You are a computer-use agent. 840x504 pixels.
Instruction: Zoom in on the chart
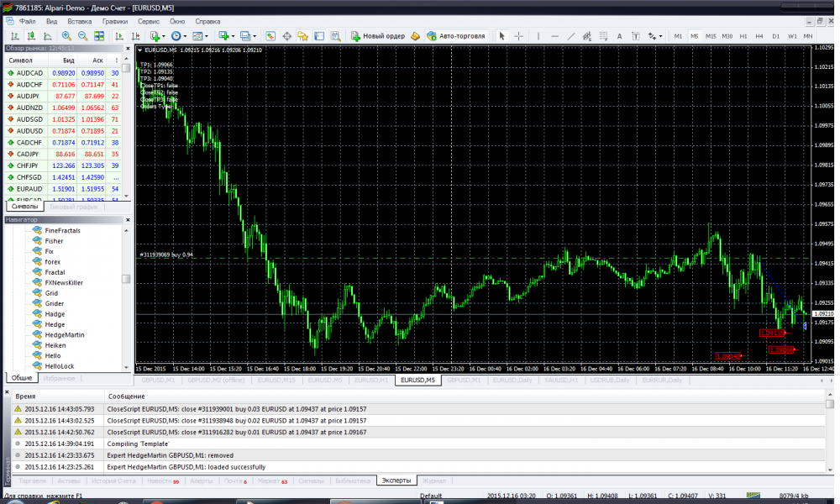(66, 36)
